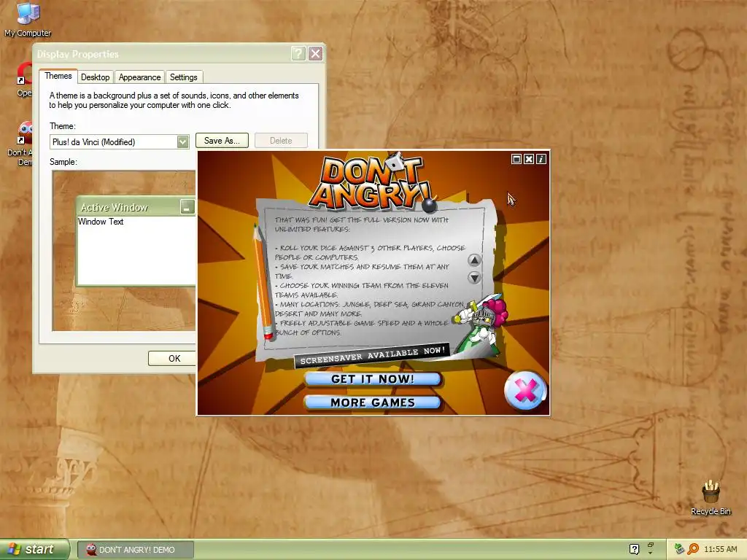
Task: Click the Delete theme button
Action: 281,141
